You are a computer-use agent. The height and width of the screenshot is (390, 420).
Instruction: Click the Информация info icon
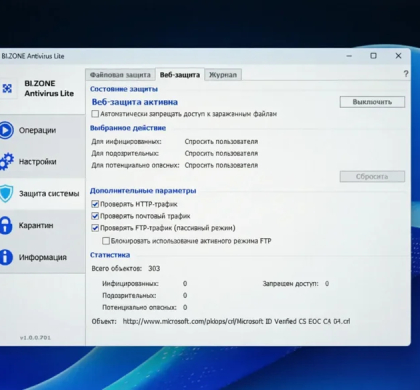pyautogui.click(x=6, y=257)
